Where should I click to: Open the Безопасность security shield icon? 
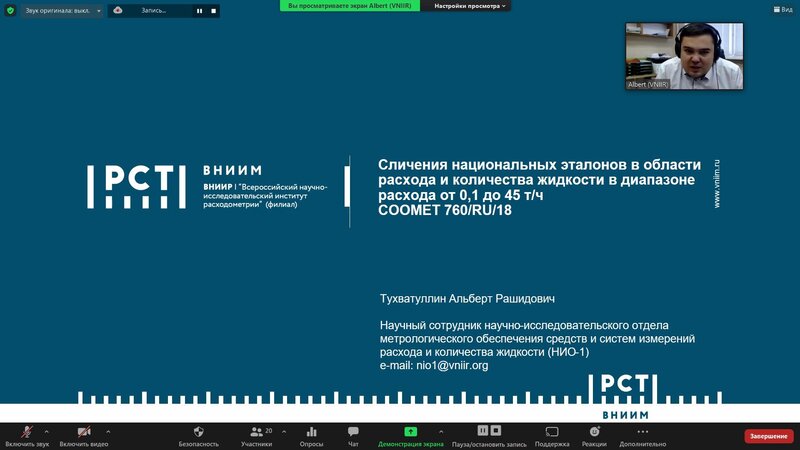(x=198, y=431)
